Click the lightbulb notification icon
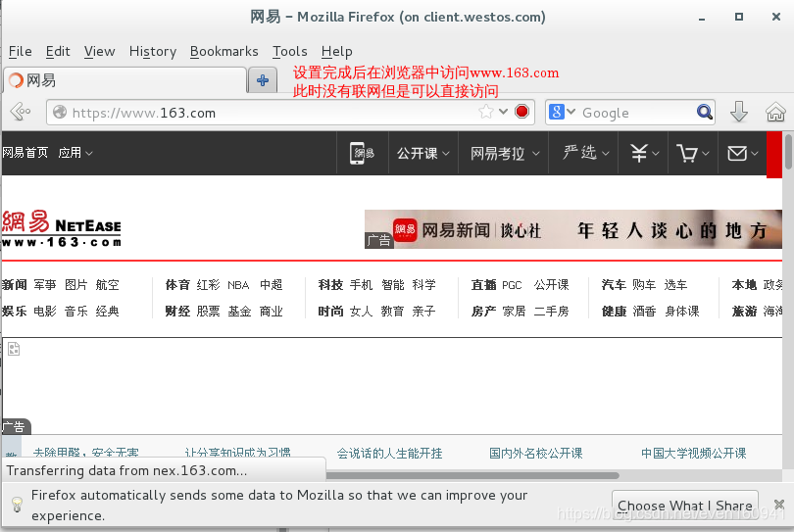The width and height of the screenshot is (794, 532). click(x=17, y=505)
